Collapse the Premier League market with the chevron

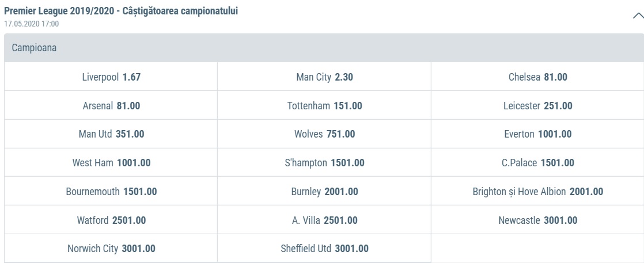tap(638, 17)
